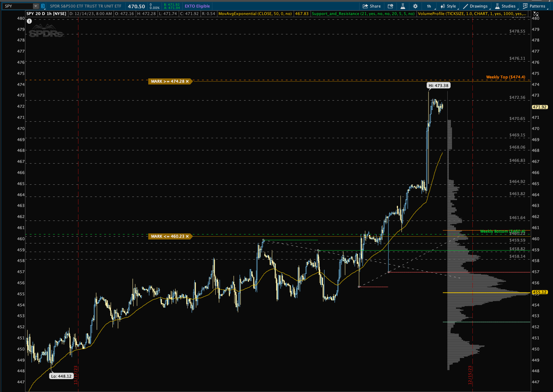Click the $468.06 level label

pos(518,147)
